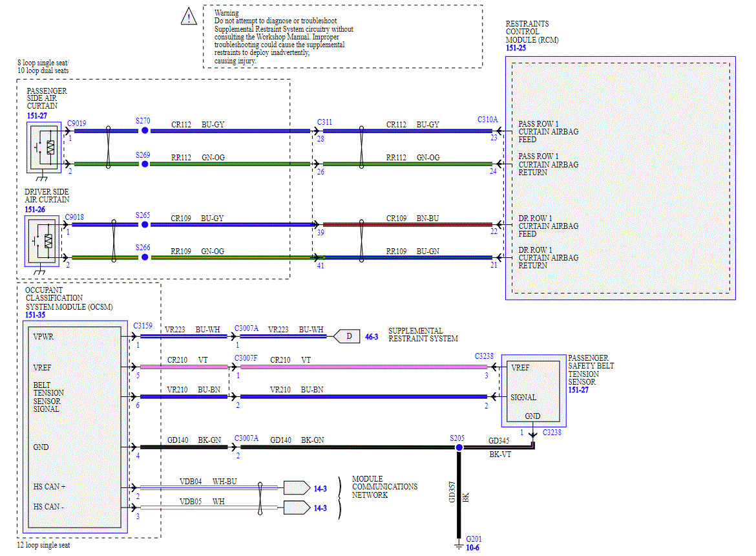Click connector label C310A
Viewport: 756px width, 556px height.
pyautogui.click(x=487, y=120)
